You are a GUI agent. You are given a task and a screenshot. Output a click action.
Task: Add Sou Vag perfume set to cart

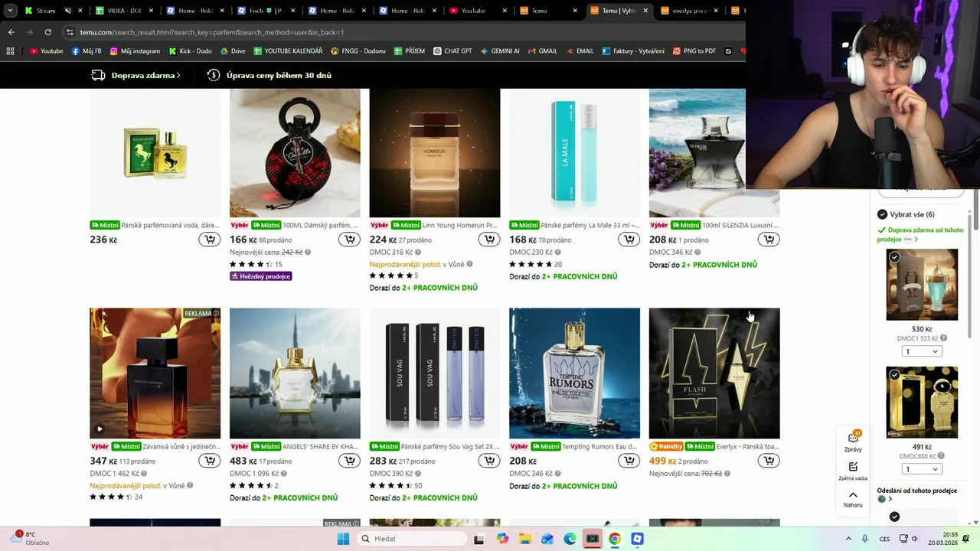coord(489,461)
